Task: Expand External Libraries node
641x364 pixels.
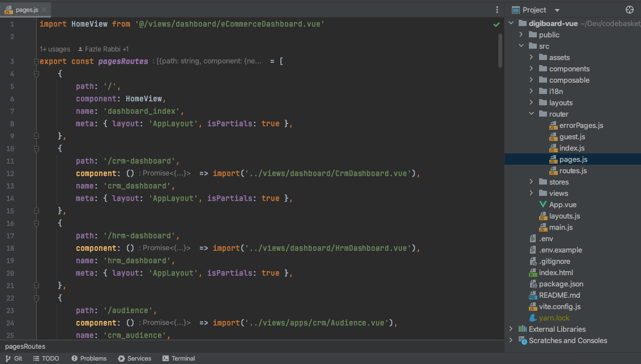Action: click(x=511, y=329)
